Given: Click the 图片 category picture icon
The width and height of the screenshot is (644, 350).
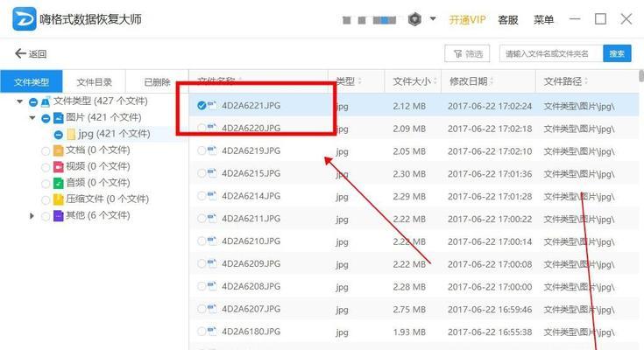Looking at the screenshot, I should 59,118.
